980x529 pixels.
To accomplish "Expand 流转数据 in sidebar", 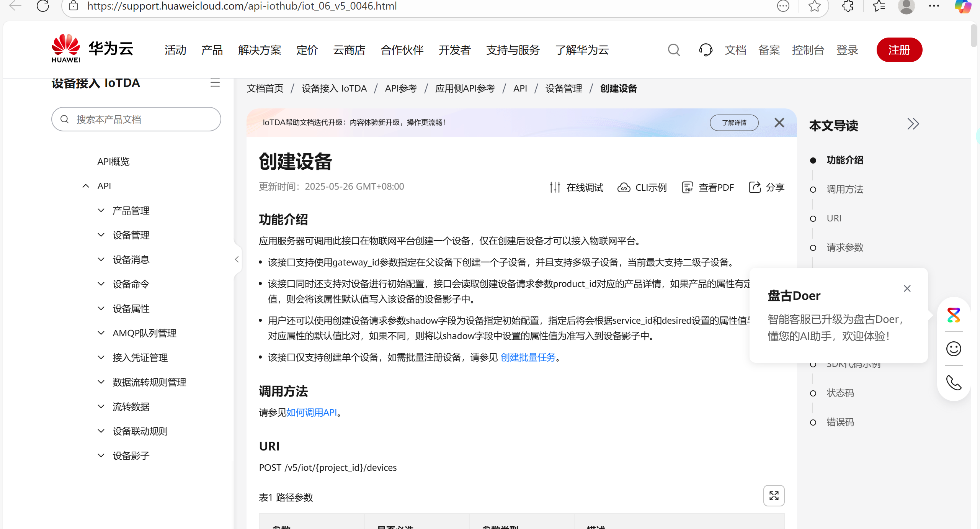I will [101, 406].
